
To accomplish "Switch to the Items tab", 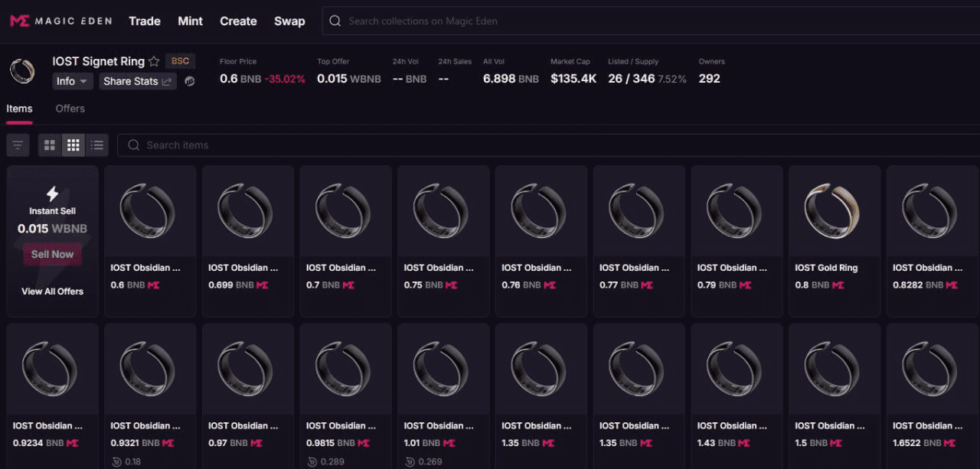I will click(19, 109).
